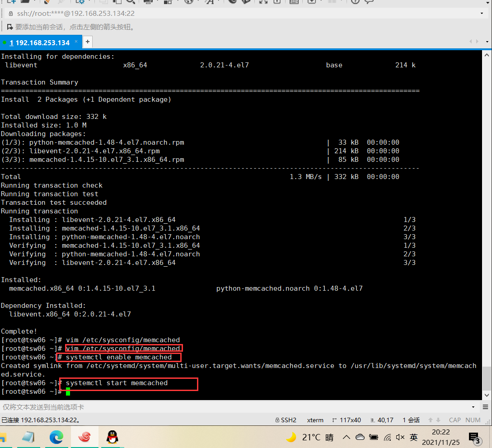This screenshot has height=448, width=492.
Task: Click 'Transaction test succeeded' terminal line
Action: [54, 203]
